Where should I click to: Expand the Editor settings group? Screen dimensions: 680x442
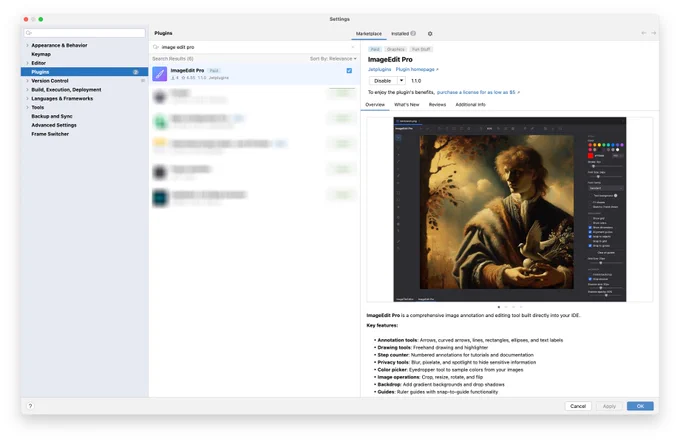pos(27,63)
